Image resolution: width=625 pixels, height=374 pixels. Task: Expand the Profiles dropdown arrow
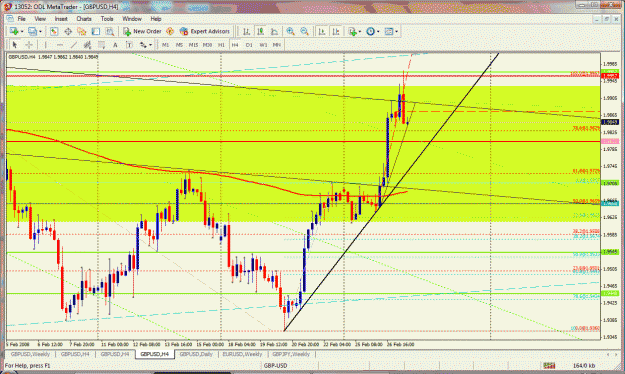(x=40, y=31)
